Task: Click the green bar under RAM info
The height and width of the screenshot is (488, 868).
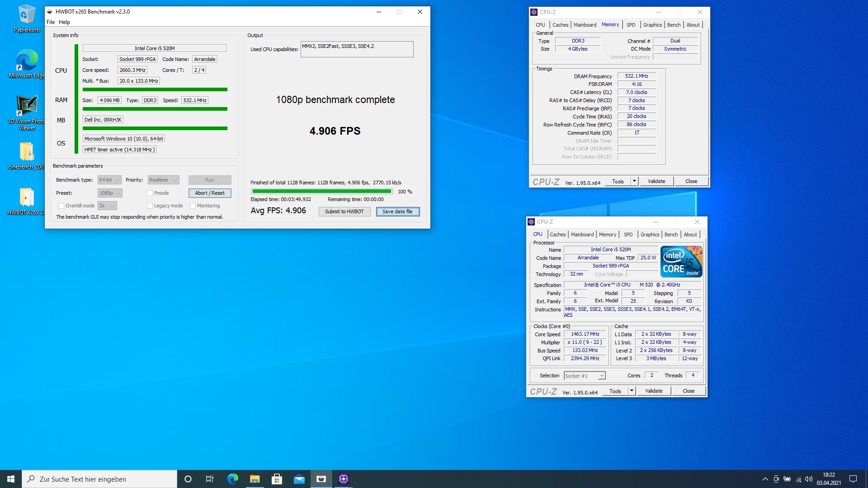Action: 155,109
